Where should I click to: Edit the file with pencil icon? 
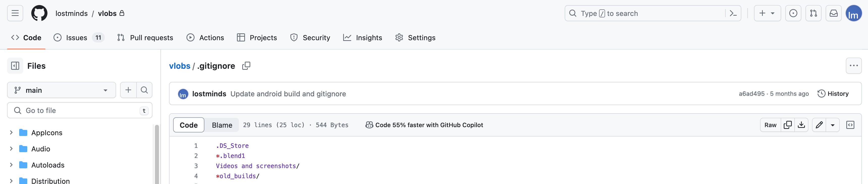click(819, 125)
